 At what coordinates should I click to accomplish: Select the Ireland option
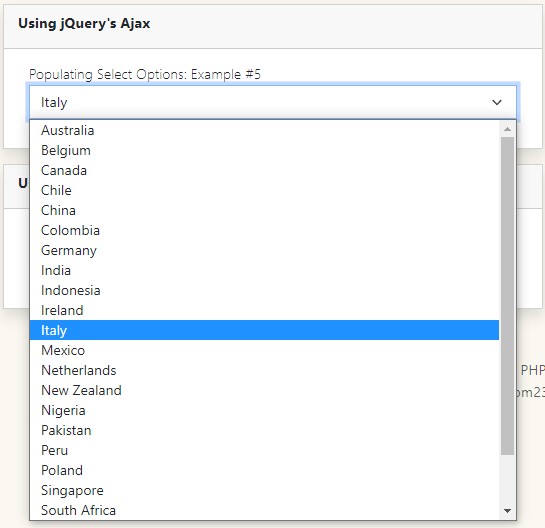pyautogui.click(x=265, y=310)
